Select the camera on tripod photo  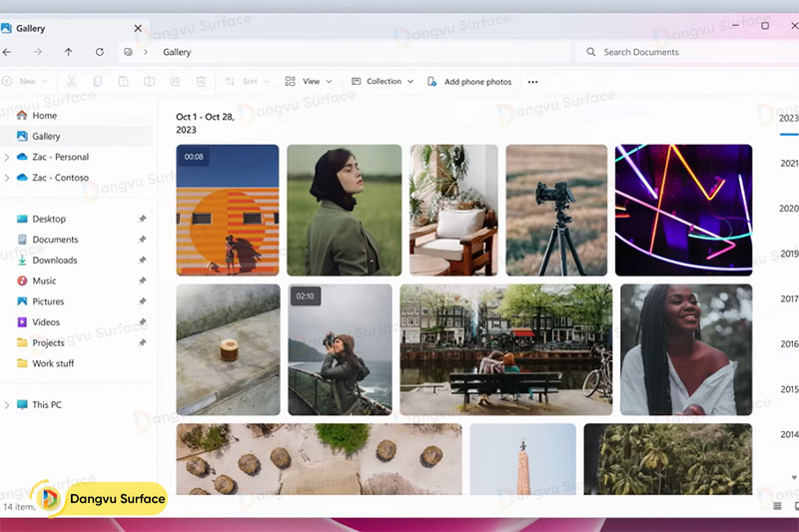[x=556, y=211]
